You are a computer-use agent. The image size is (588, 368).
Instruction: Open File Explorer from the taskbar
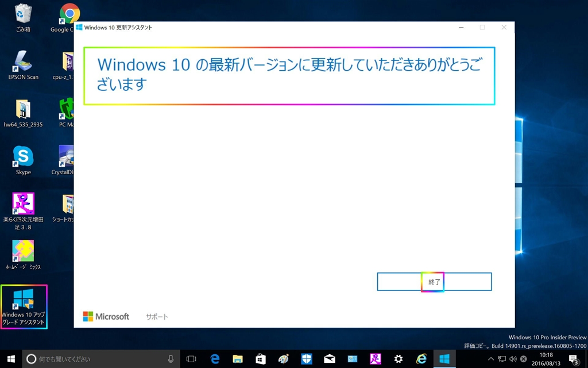[x=237, y=359]
